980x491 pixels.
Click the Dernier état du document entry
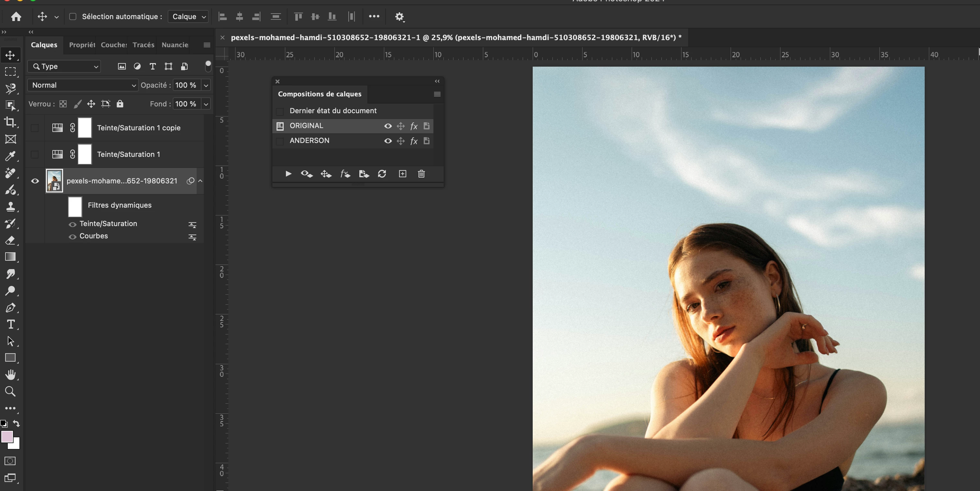333,111
